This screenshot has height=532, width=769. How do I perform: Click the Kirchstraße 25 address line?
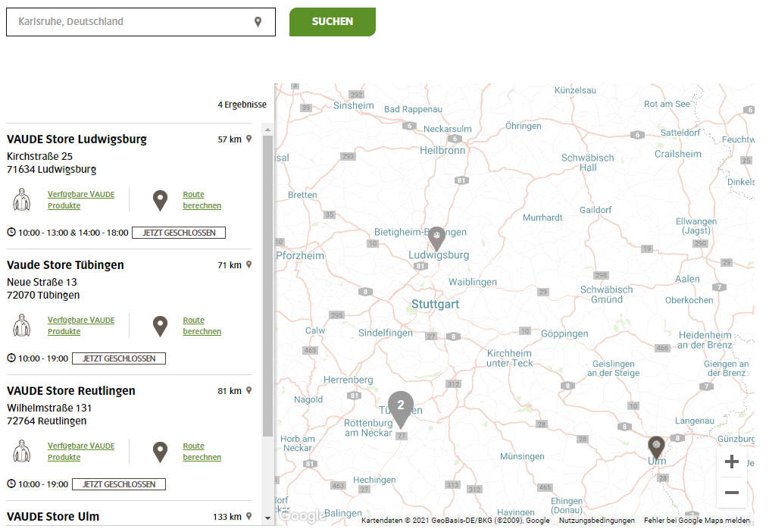[39, 156]
